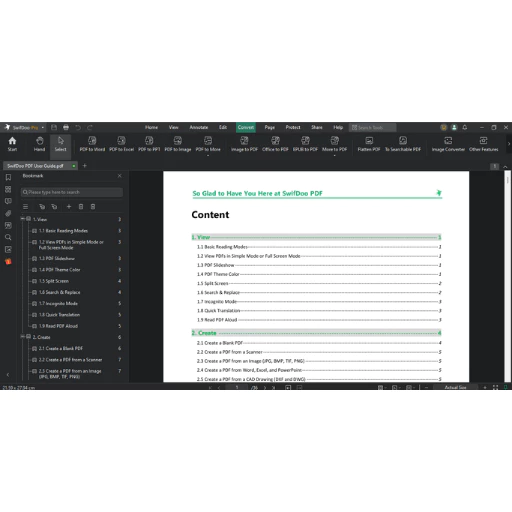Click To Searchable PDF tool
The image size is (512, 512).
click(x=403, y=144)
